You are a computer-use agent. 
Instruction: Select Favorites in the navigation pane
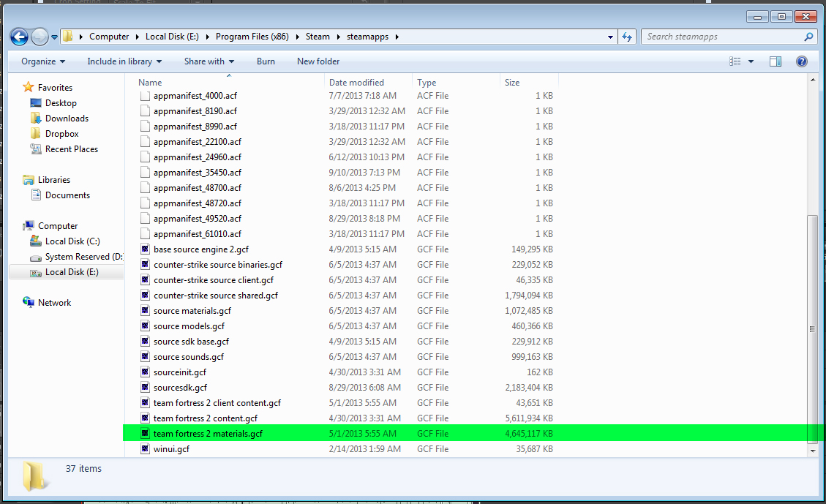[x=55, y=88]
